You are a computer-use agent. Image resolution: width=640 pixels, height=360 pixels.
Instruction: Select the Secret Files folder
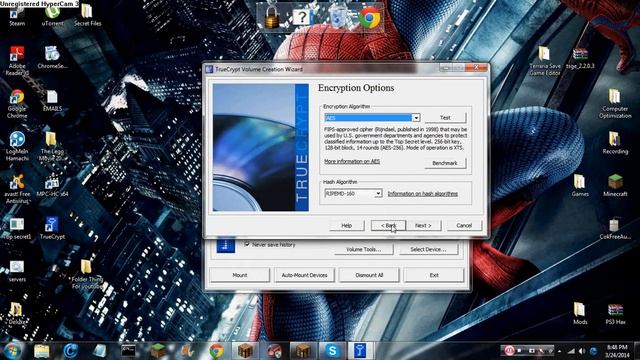pyautogui.click(x=87, y=16)
